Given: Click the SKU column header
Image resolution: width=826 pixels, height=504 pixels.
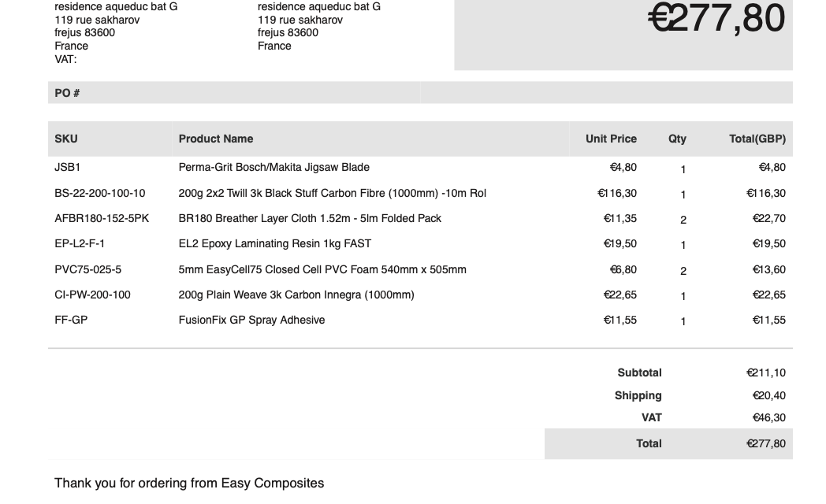Looking at the screenshot, I should tap(66, 139).
